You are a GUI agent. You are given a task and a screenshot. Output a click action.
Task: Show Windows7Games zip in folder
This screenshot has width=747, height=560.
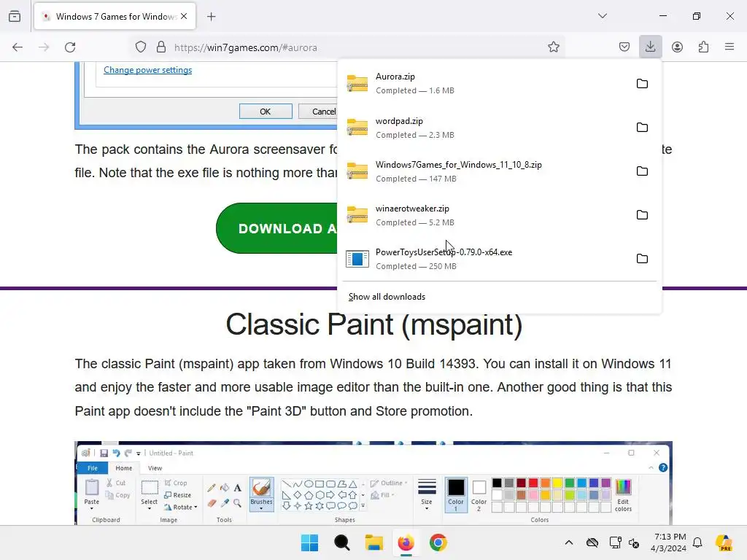[642, 171]
